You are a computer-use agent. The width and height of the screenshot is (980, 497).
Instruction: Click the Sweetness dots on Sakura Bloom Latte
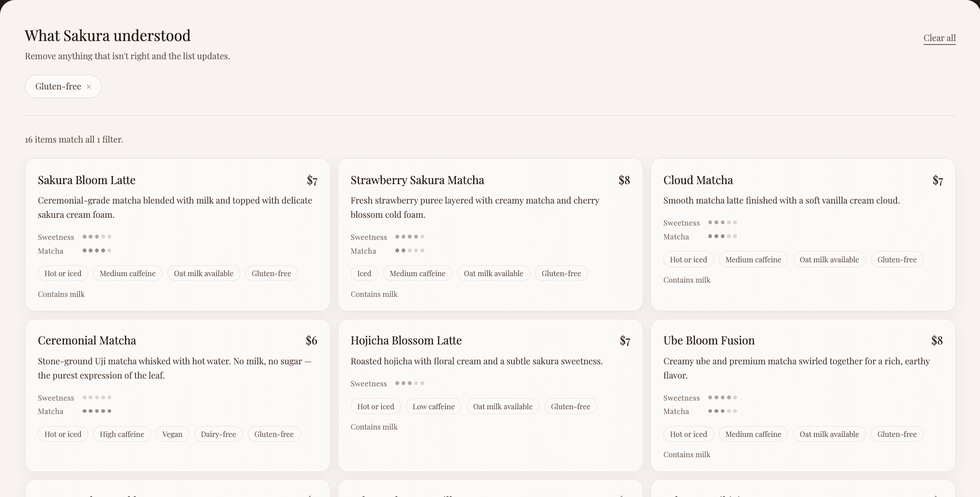pyautogui.click(x=97, y=237)
